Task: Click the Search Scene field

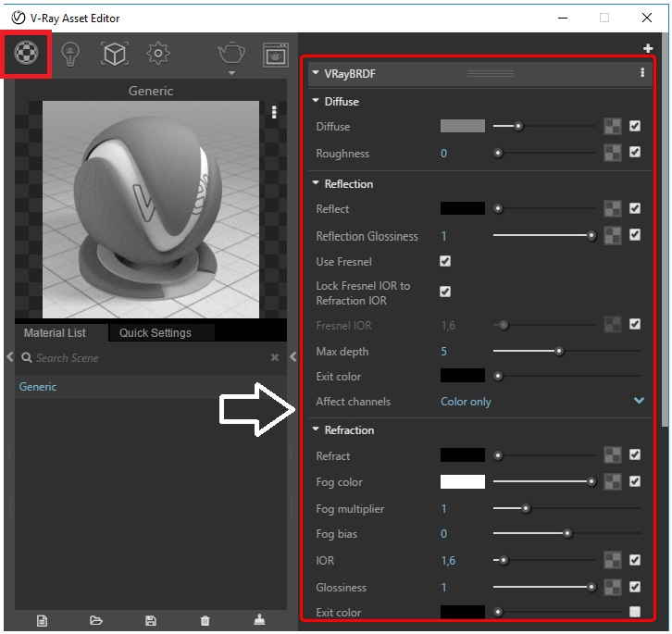Action: pyautogui.click(x=150, y=357)
